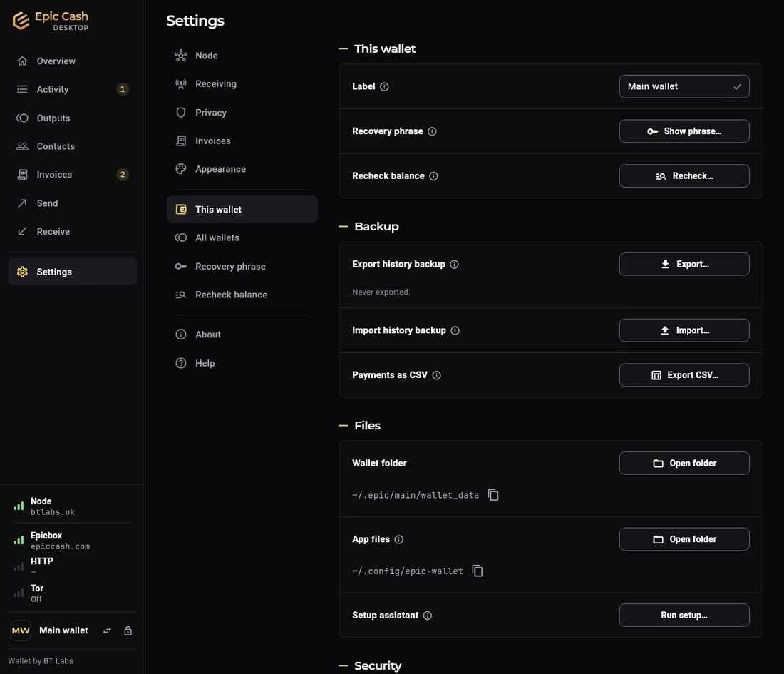Click the Overview home icon
Image resolution: width=784 pixels, height=674 pixels.
coord(22,61)
